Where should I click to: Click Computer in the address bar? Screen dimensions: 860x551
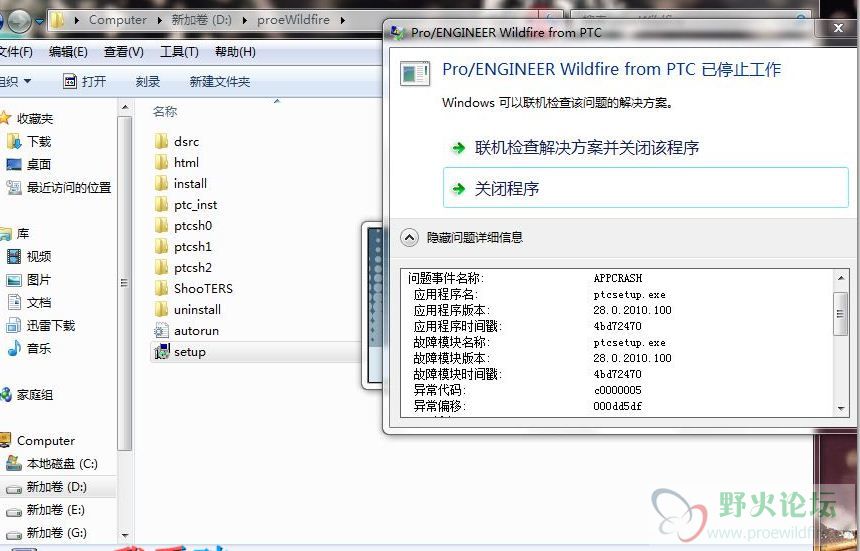coord(118,20)
